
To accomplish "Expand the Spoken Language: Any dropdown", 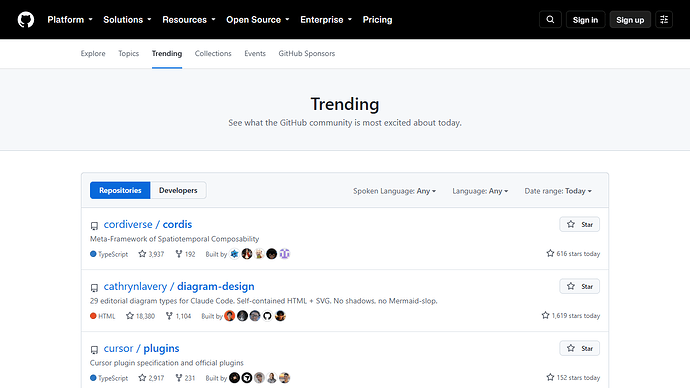I will (394, 191).
